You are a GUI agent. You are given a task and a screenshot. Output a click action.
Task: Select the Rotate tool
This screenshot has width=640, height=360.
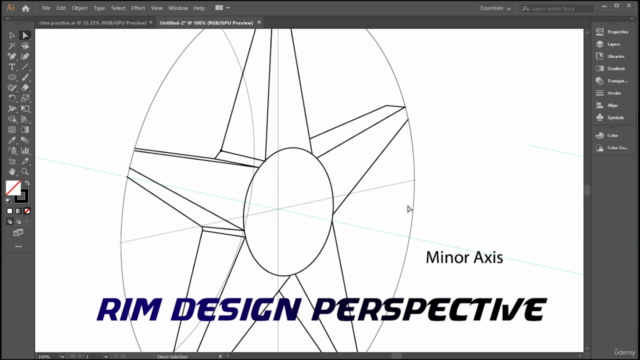12,98
